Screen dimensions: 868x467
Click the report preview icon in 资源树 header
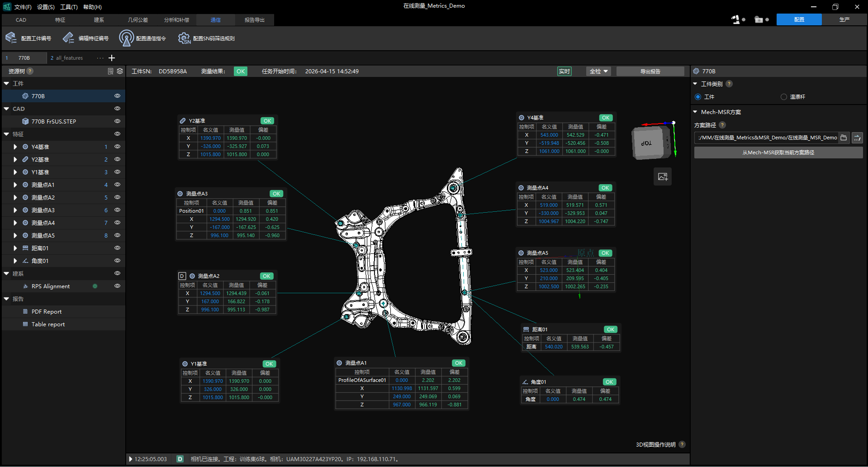(x=110, y=71)
